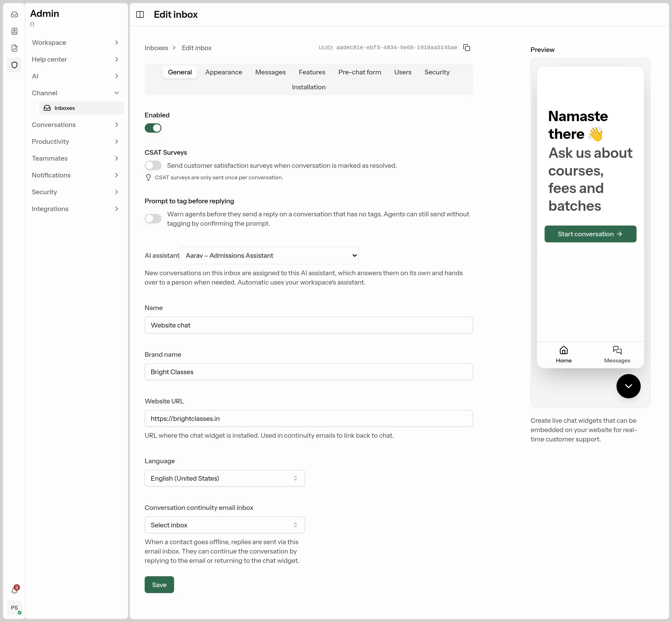Copy the inbox UUID
Screen dimensions: 672x622
pyautogui.click(x=466, y=48)
